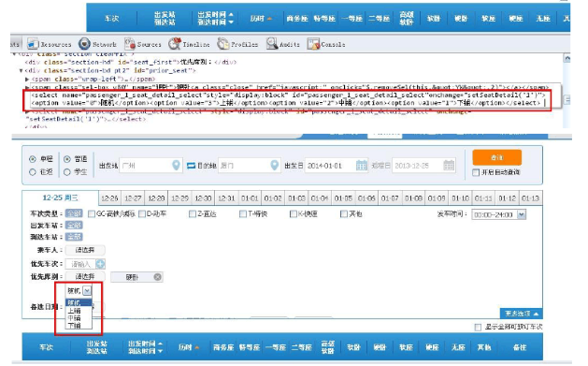Viewport: 588px width, 366px height.
Task: Sort by 历时 arrow in bottom table header
Action: pyautogui.click(x=196, y=347)
